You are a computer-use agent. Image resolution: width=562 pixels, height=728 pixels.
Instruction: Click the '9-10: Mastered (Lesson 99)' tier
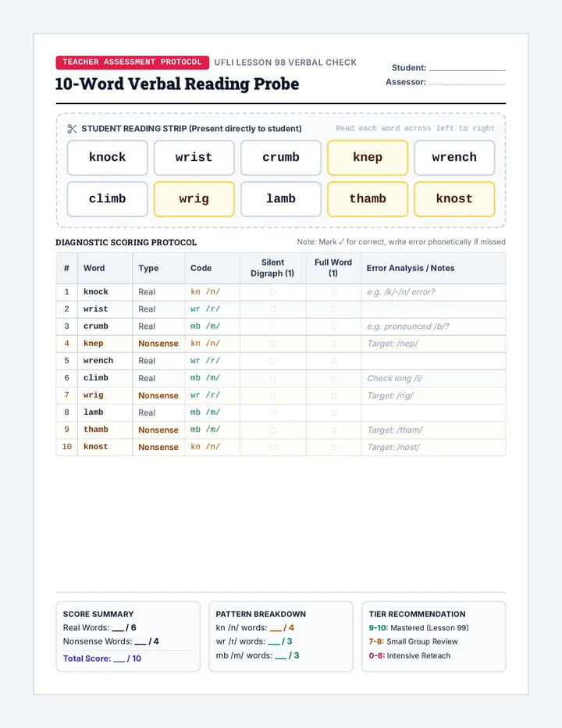coord(418,628)
